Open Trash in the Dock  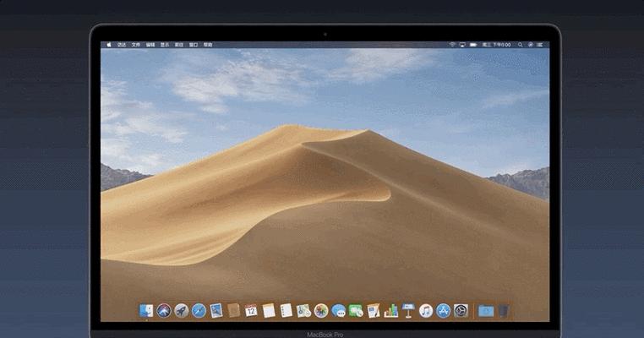click(504, 311)
